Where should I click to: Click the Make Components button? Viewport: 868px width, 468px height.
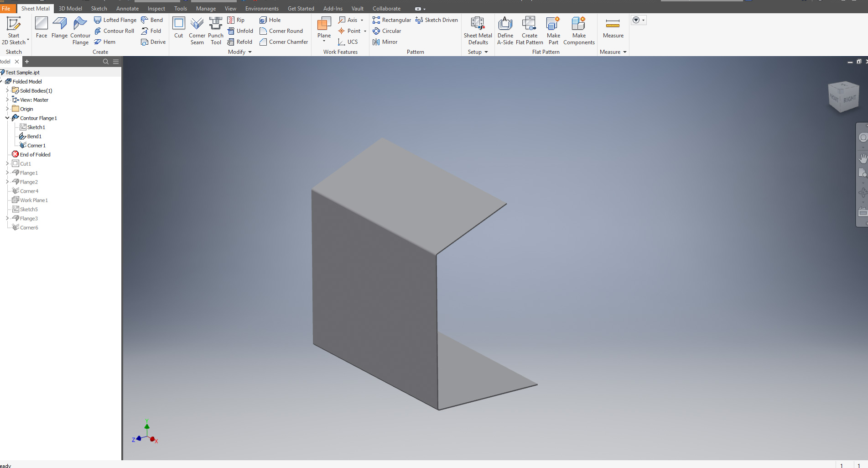[x=578, y=31]
